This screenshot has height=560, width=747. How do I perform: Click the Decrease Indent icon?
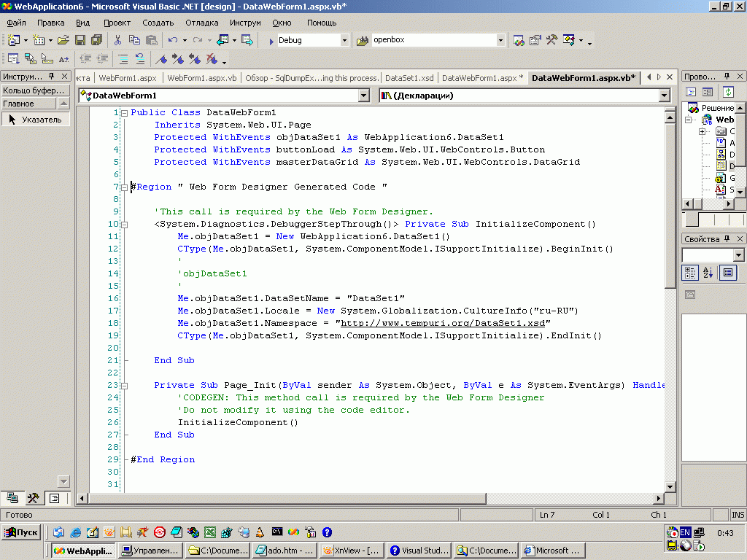coord(86,59)
